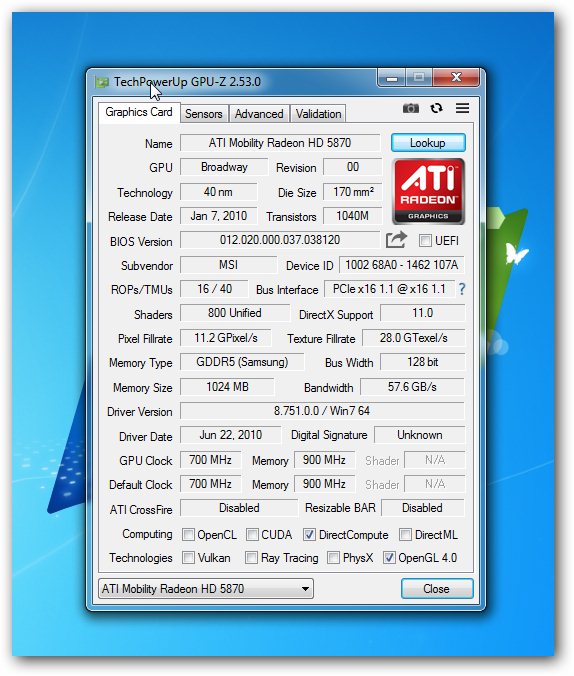Open the hamburger menu icon

point(462,108)
